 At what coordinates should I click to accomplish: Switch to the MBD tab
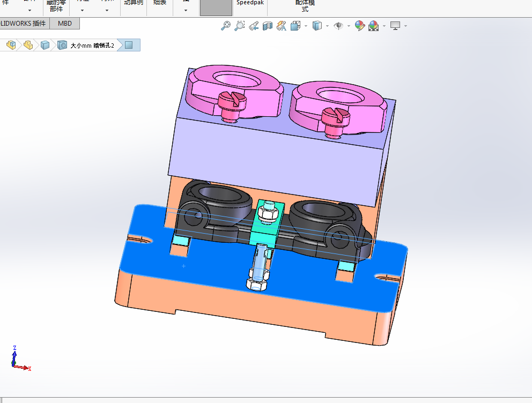[x=65, y=24]
